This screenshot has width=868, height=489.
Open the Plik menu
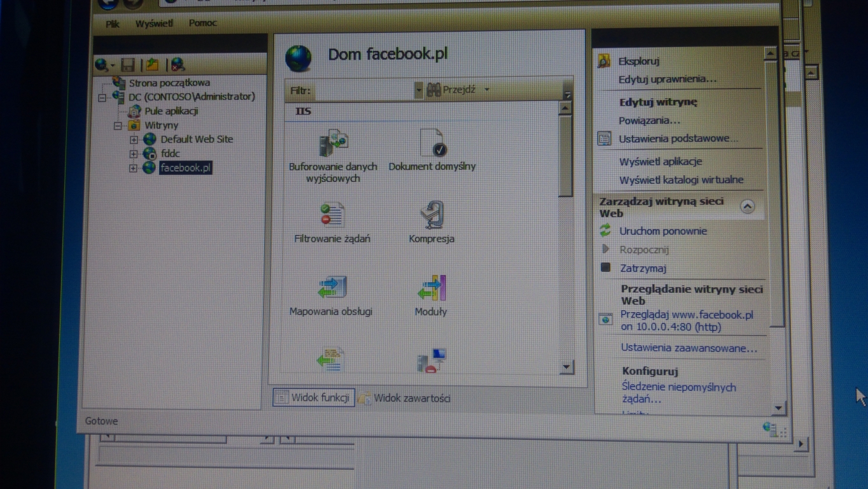click(x=113, y=24)
